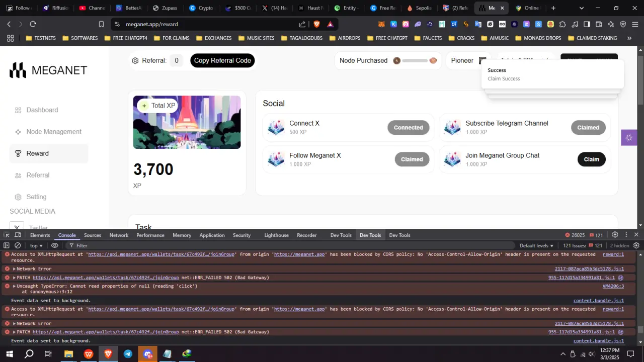644x362 pixels.
Task: Show more bookmarks with the chevron
Action: [x=629, y=38]
